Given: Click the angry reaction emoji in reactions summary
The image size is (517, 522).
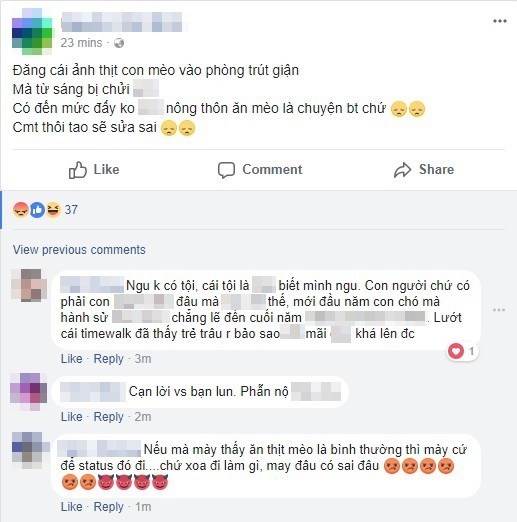Looking at the screenshot, I should 21,210.
